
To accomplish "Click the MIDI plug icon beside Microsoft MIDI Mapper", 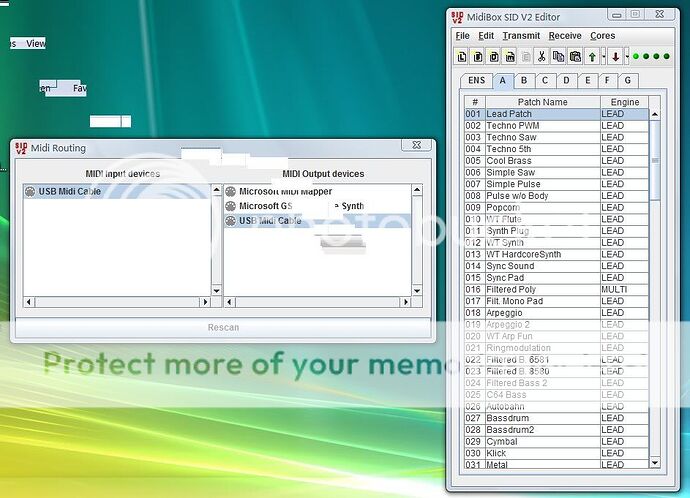I will coord(231,191).
